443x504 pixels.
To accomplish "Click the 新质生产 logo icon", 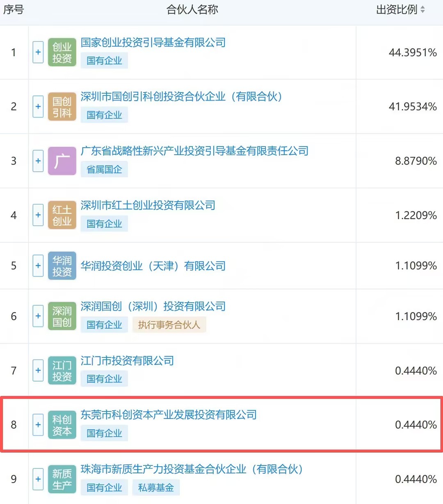I will [62, 479].
